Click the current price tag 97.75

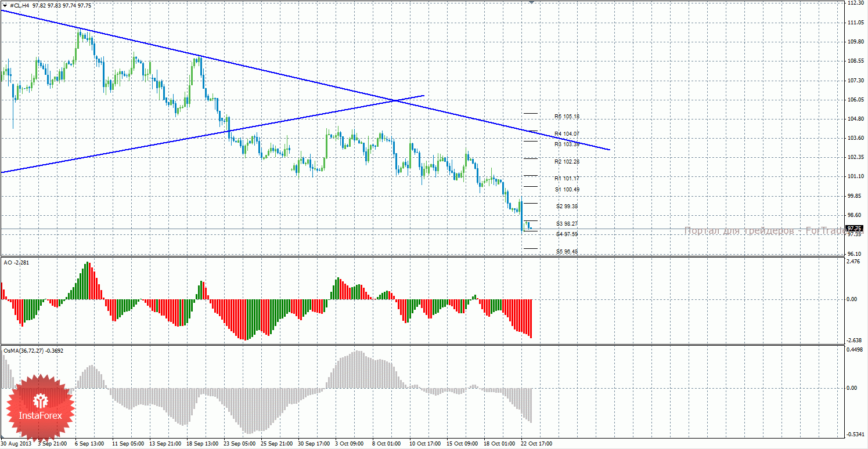point(854,229)
